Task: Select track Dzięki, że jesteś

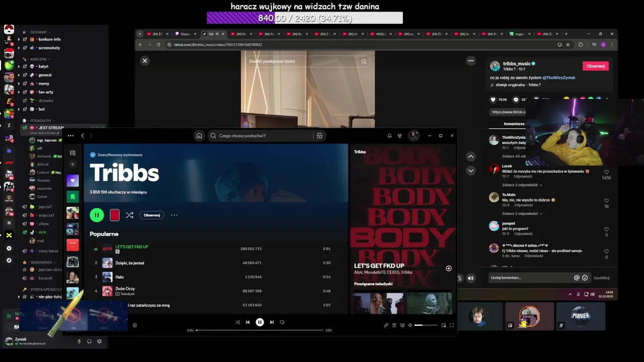Action: (x=130, y=263)
